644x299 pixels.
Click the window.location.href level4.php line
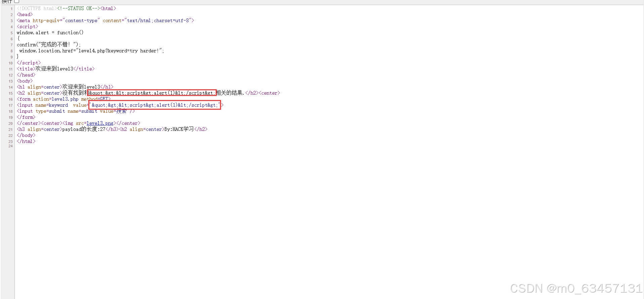pos(92,51)
